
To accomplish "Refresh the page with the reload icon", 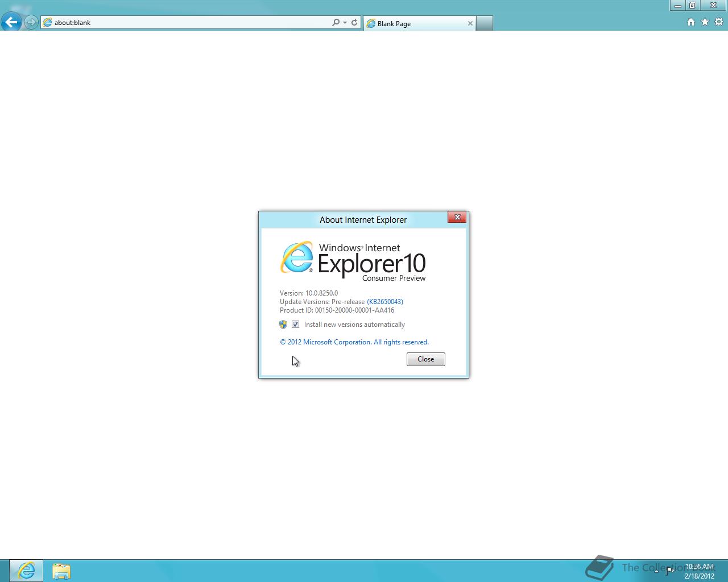I will click(354, 23).
